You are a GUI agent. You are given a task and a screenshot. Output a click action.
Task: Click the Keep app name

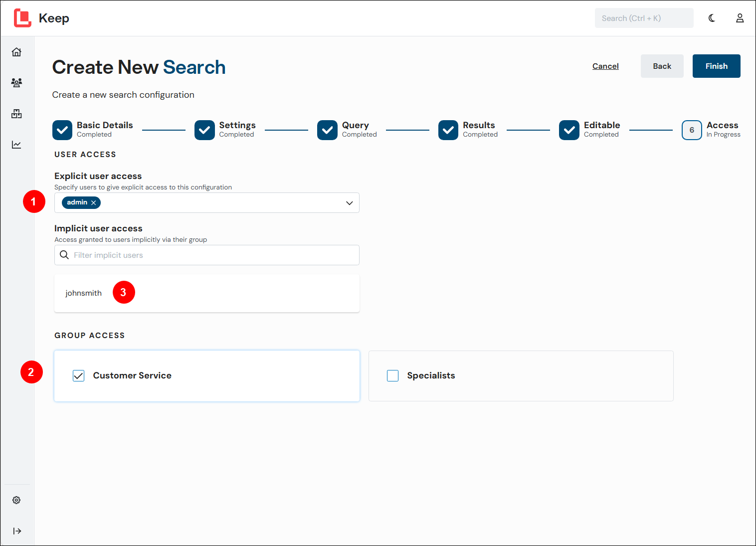click(54, 18)
